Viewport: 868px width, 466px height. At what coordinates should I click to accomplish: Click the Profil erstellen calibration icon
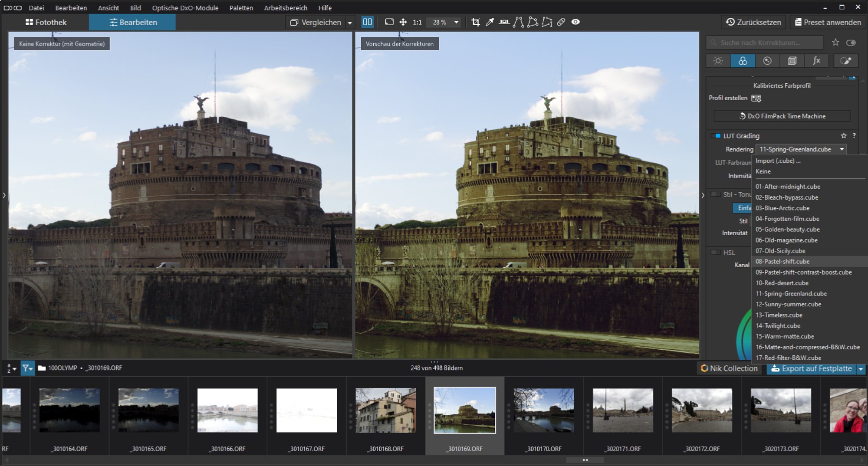pos(756,98)
